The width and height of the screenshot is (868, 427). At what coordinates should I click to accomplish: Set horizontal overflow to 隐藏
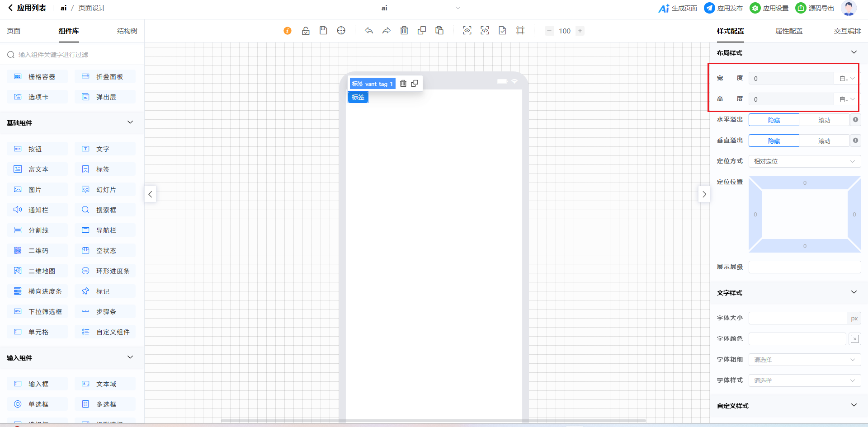pyautogui.click(x=774, y=120)
